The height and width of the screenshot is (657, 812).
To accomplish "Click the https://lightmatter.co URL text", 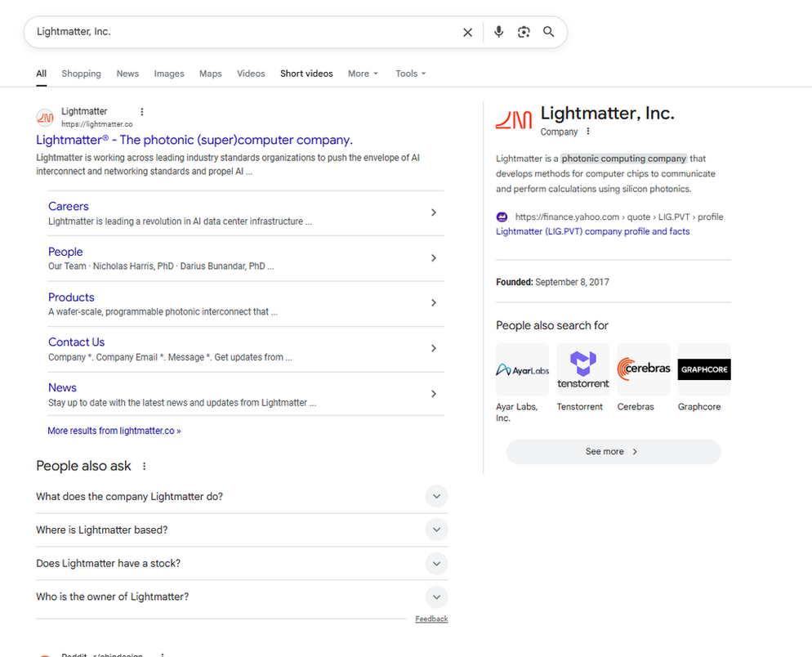I will [97, 124].
